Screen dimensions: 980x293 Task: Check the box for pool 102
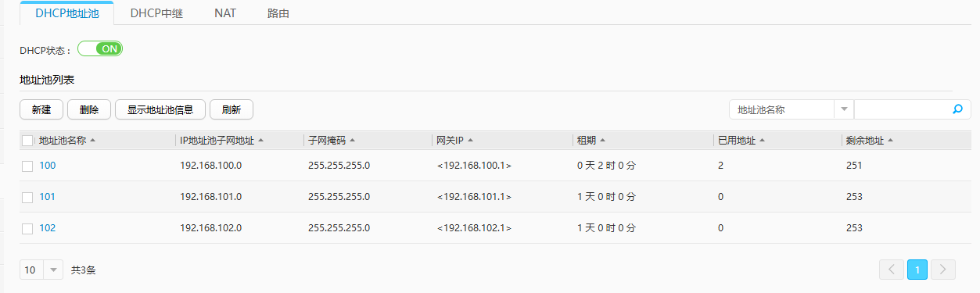click(27, 228)
